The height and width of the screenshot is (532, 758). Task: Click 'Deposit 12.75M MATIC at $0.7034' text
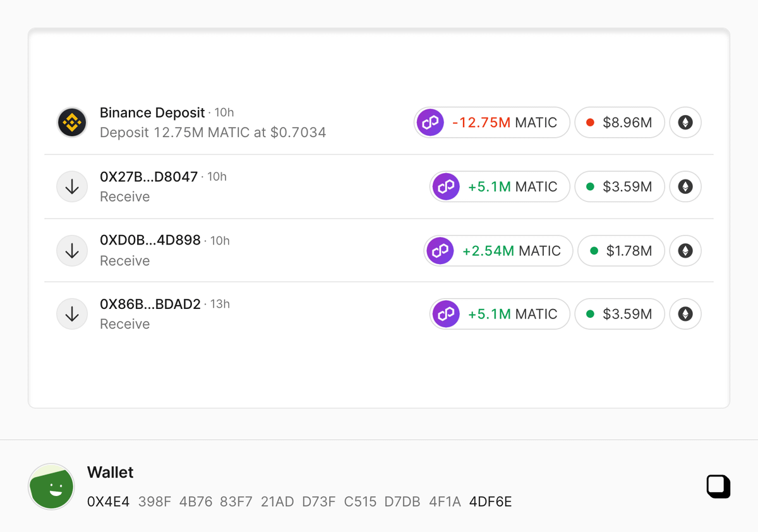213,133
